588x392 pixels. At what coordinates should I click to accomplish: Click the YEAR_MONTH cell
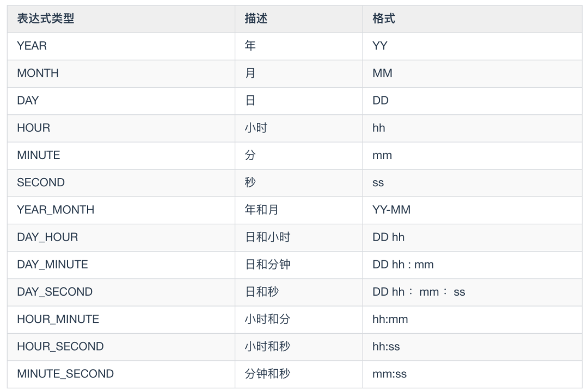[56, 210]
